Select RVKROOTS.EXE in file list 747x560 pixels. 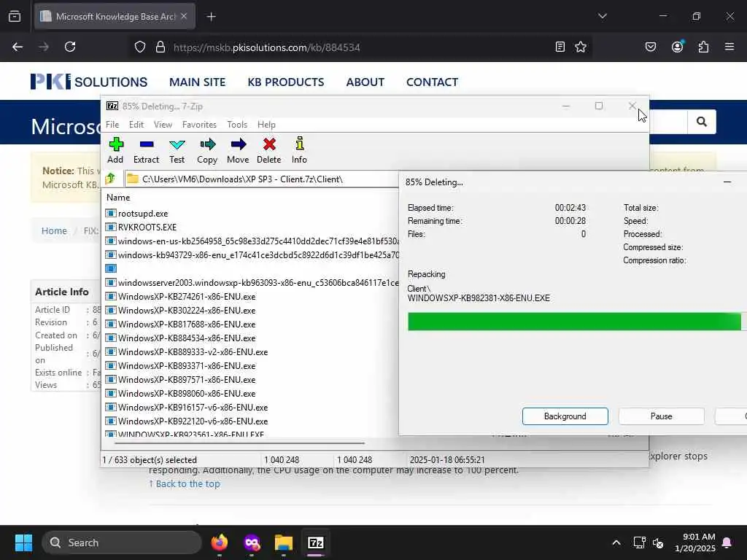(147, 227)
